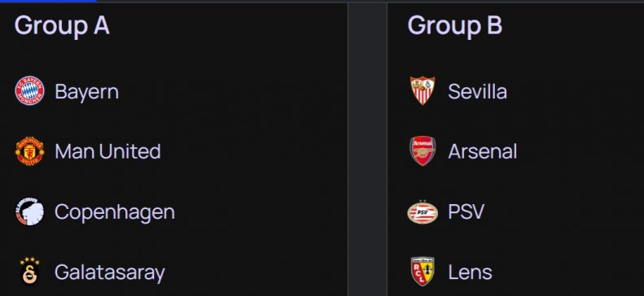This screenshot has height=296, width=644.
Task: Open the PSV team name link
Action: pyautogui.click(x=467, y=212)
